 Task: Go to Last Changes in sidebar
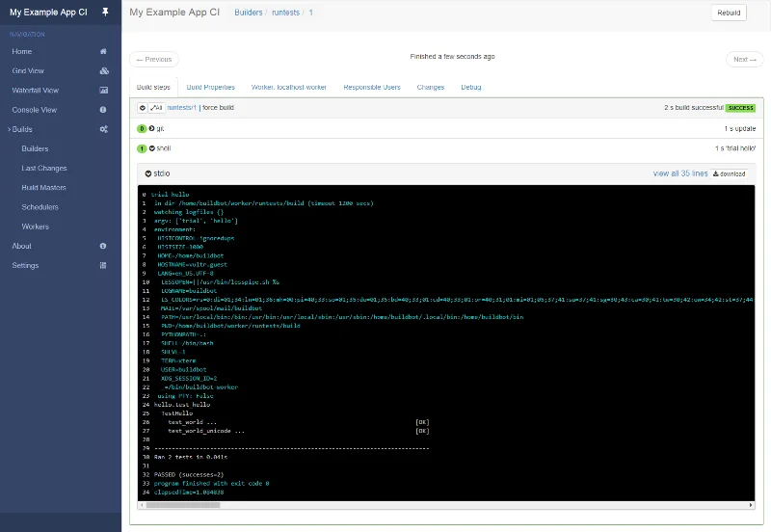pos(44,168)
